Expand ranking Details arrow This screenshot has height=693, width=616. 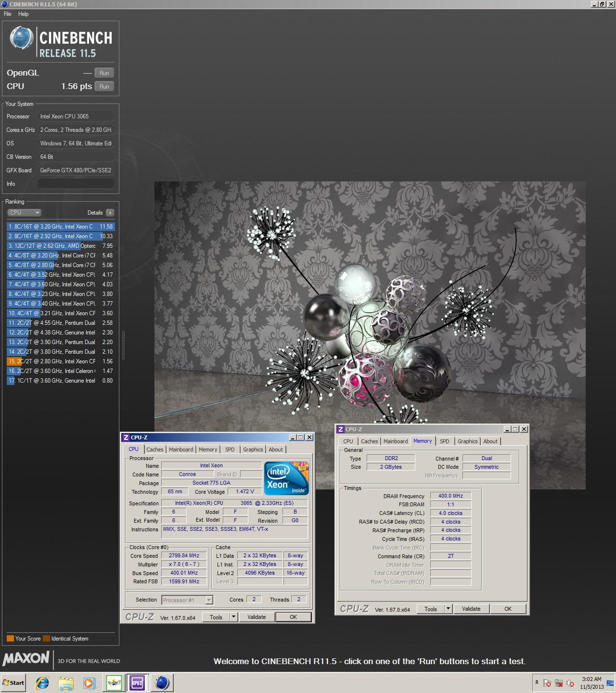pyautogui.click(x=110, y=213)
